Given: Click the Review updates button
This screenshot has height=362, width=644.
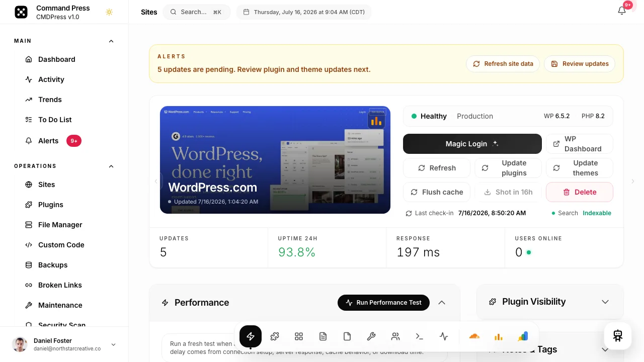Looking at the screenshot, I should point(580,64).
